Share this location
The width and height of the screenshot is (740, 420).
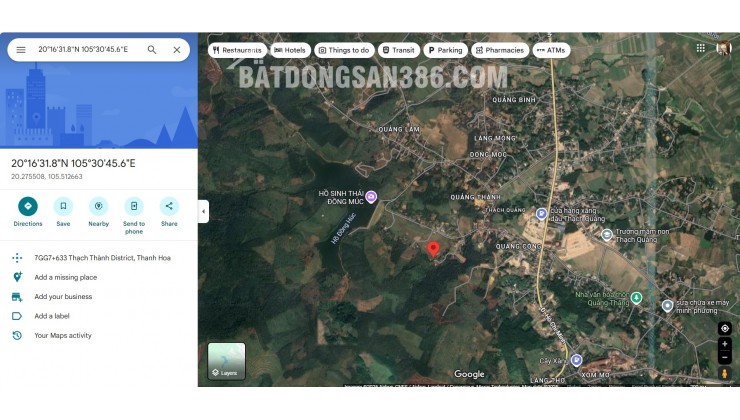[x=169, y=212]
